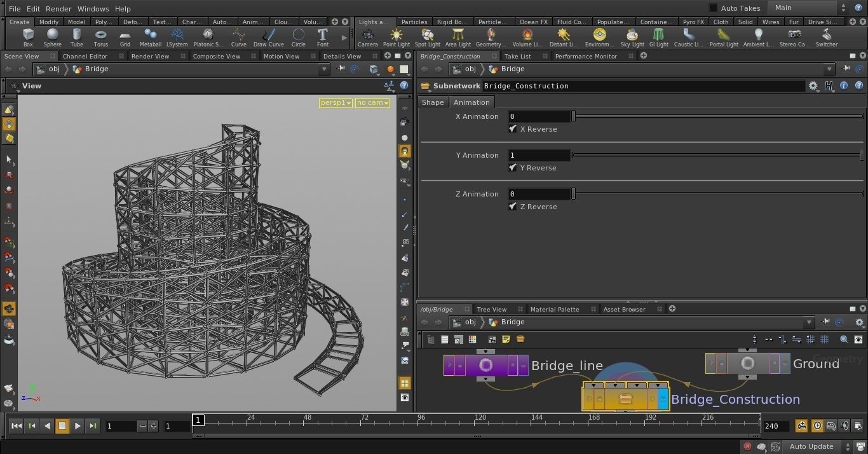Select the Metaball tool
This screenshot has height=454, width=868.
151,38
